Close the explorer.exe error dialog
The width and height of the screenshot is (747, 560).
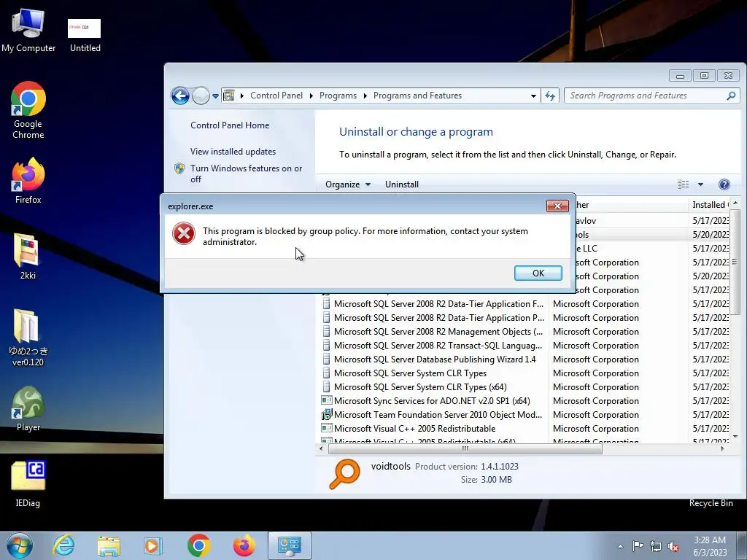(x=557, y=206)
